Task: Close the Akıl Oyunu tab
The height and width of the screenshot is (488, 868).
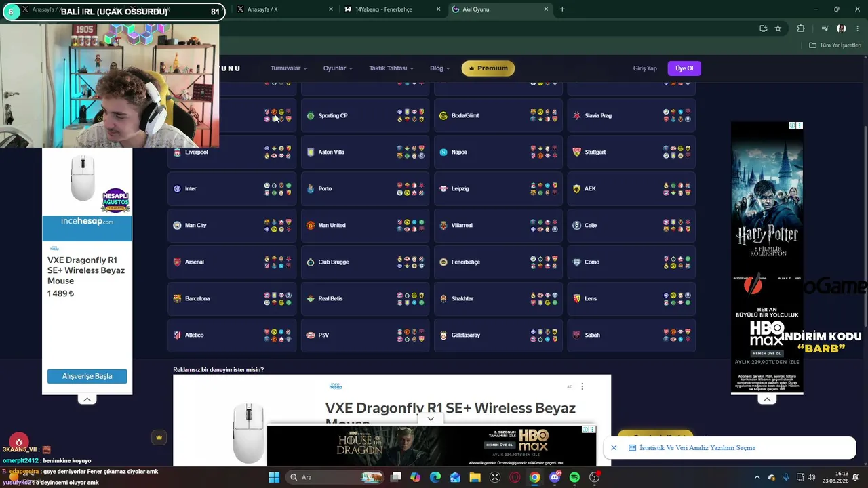Action: (x=546, y=9)
